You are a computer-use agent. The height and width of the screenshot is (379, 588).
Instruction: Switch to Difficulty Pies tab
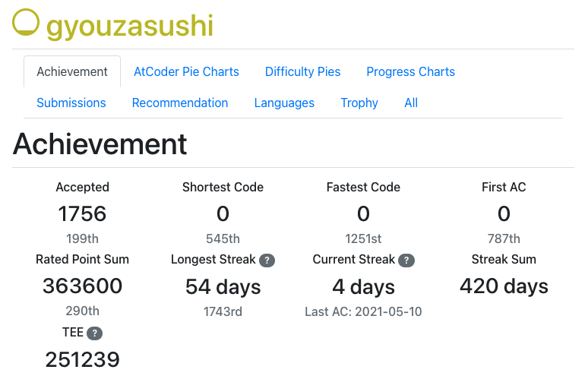[x=302, y=71]
